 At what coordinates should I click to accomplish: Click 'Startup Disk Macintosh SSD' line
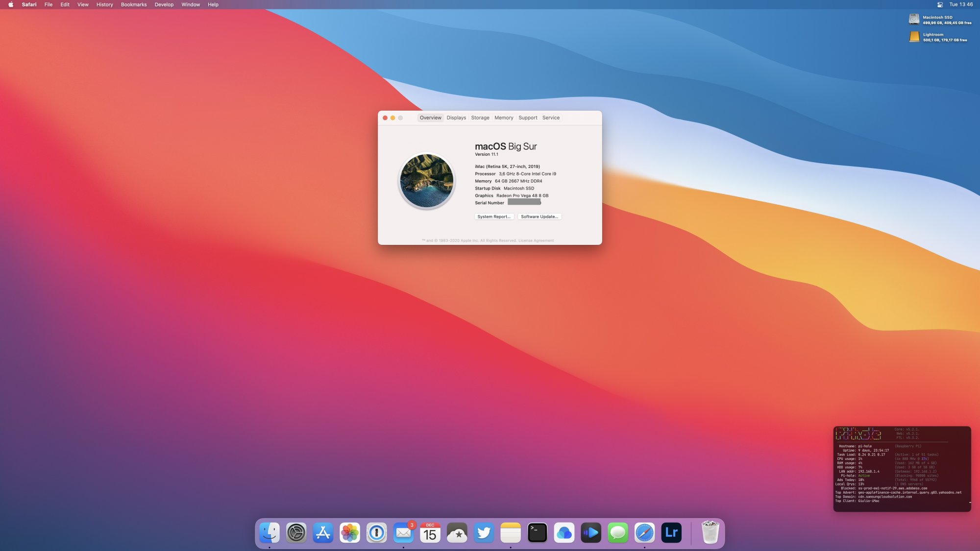point(504,189)
